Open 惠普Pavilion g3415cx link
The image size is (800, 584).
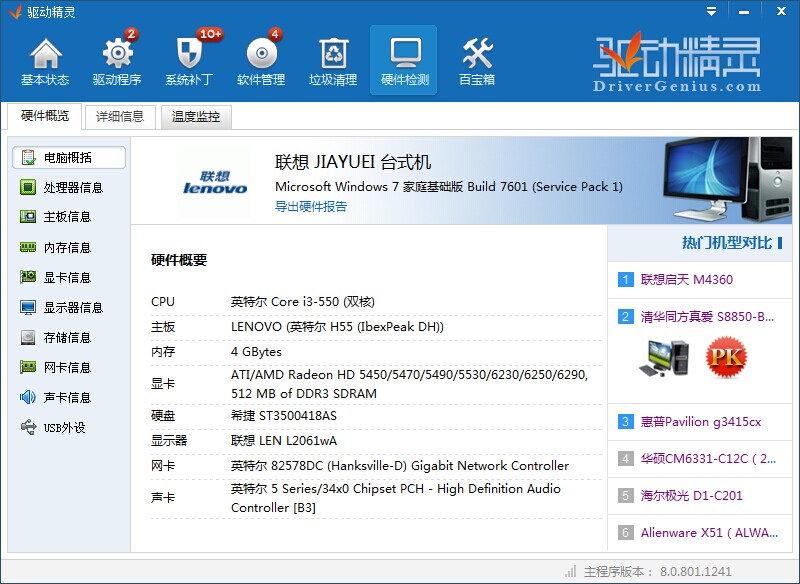click(701, 422)
